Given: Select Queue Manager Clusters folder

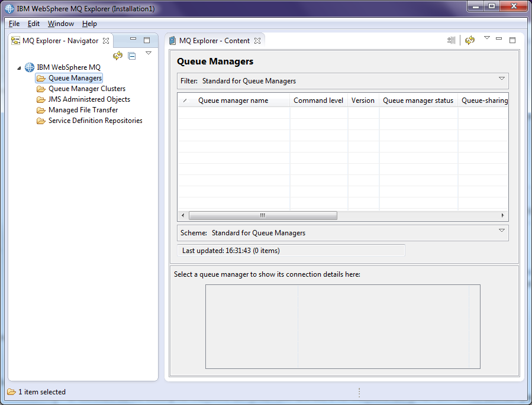Looking at the screenshot, I should tap(87, 89).
